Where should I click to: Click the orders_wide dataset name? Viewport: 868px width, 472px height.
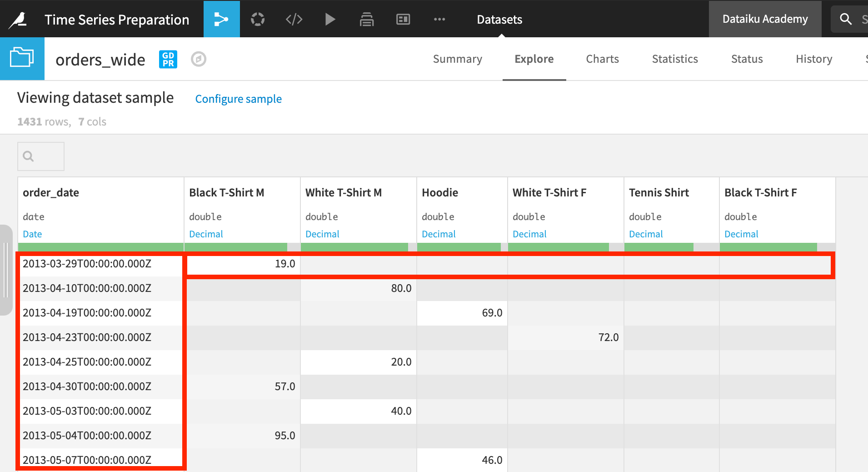(x=100, y=60)
